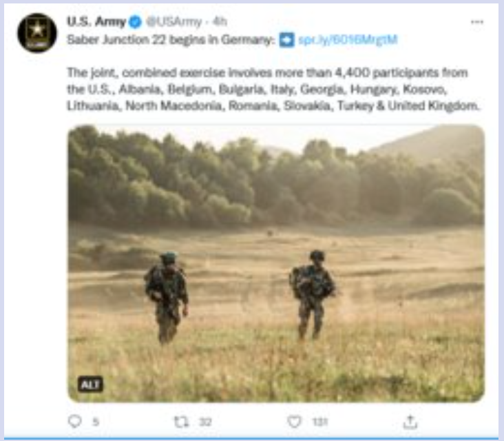The image size is (504, 441).
Task: Retweet using the retweet arrows icon
Action: point(181,422)
